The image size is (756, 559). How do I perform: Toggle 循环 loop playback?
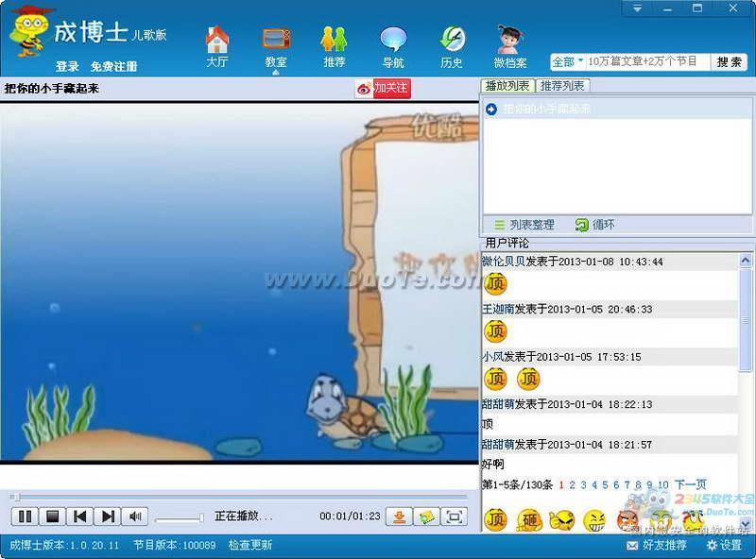pyautogui.click(x=595, y=225)
